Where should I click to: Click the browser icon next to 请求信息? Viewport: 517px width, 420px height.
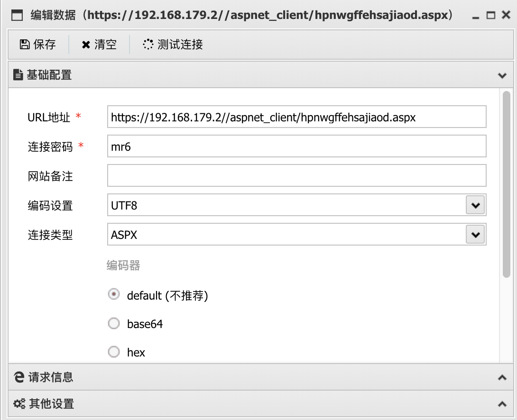[19, 377]
